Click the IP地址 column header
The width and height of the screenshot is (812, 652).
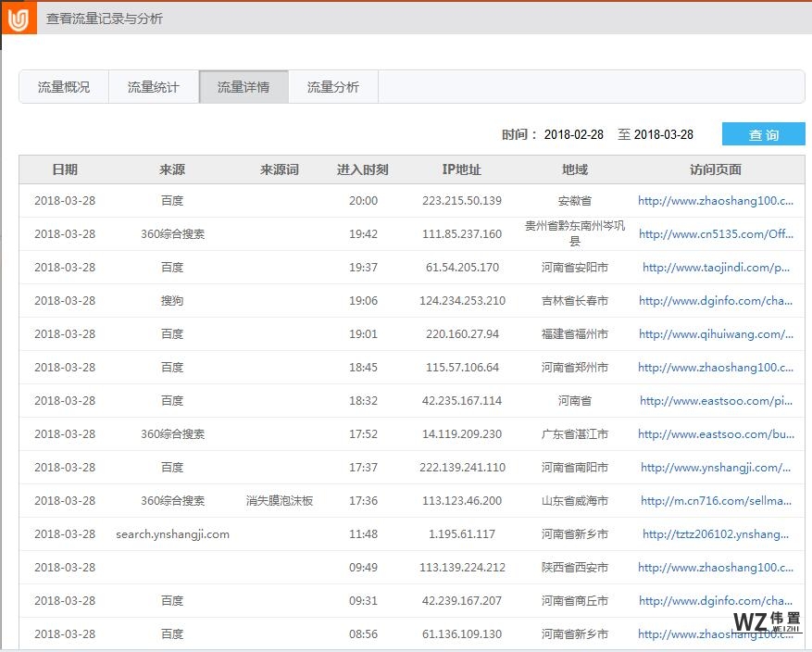tap(460, 169)
